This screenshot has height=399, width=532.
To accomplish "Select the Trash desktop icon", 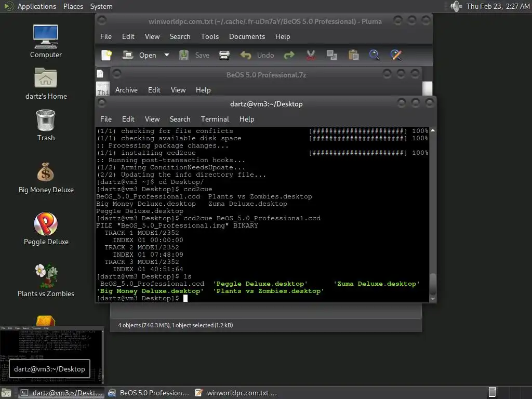I will [x=46, y=120].
